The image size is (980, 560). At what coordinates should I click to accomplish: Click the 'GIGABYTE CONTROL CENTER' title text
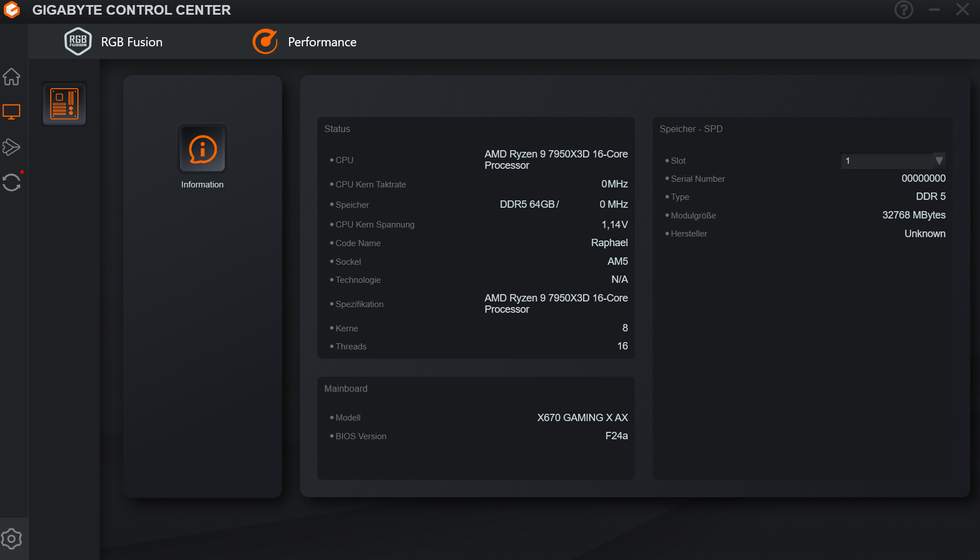coord(132,10)
